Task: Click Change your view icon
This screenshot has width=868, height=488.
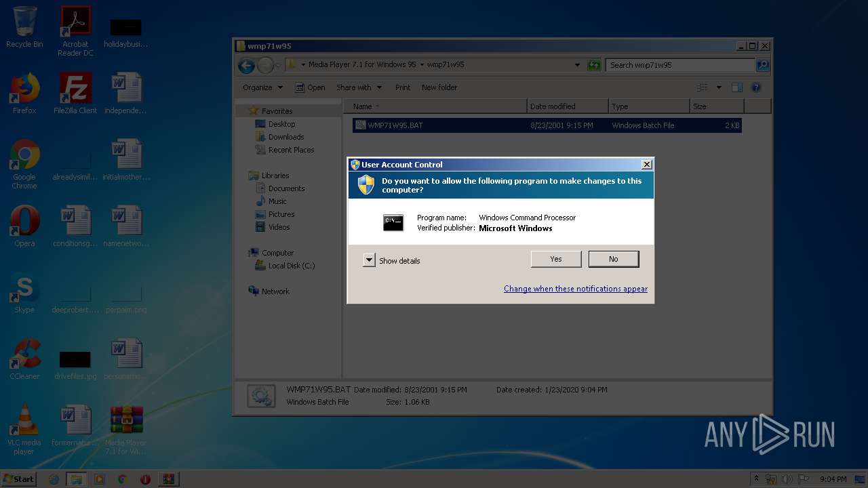Action: (x=703, y=87)
